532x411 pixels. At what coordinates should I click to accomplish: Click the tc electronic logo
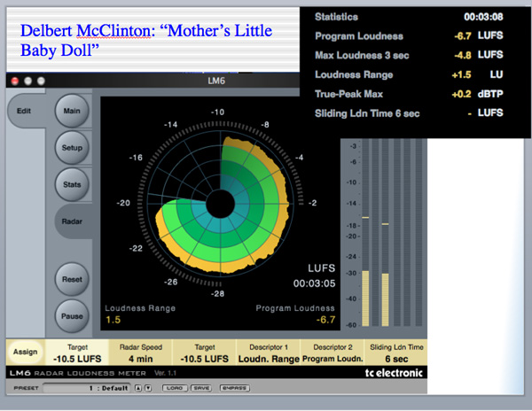point(394,373)
